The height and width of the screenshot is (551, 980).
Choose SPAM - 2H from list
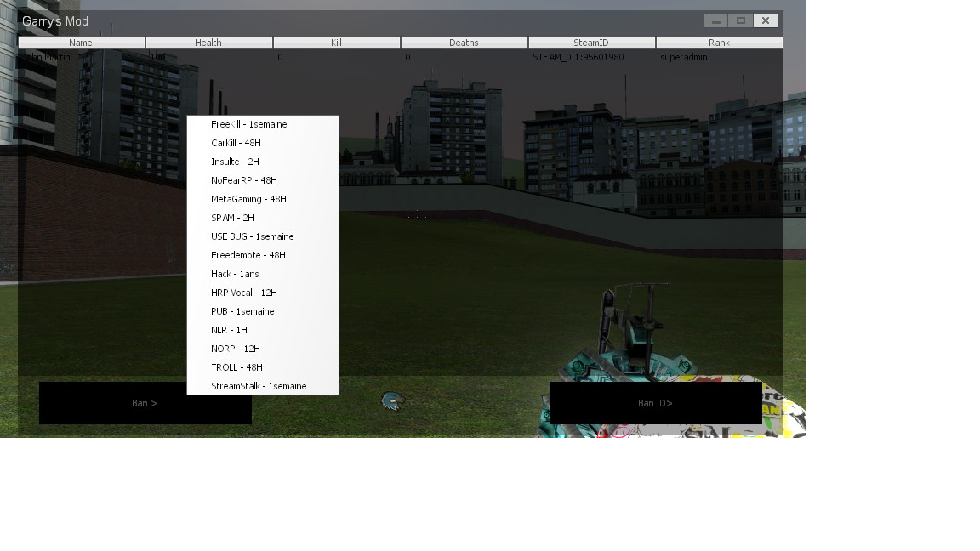tap(263, 218)
